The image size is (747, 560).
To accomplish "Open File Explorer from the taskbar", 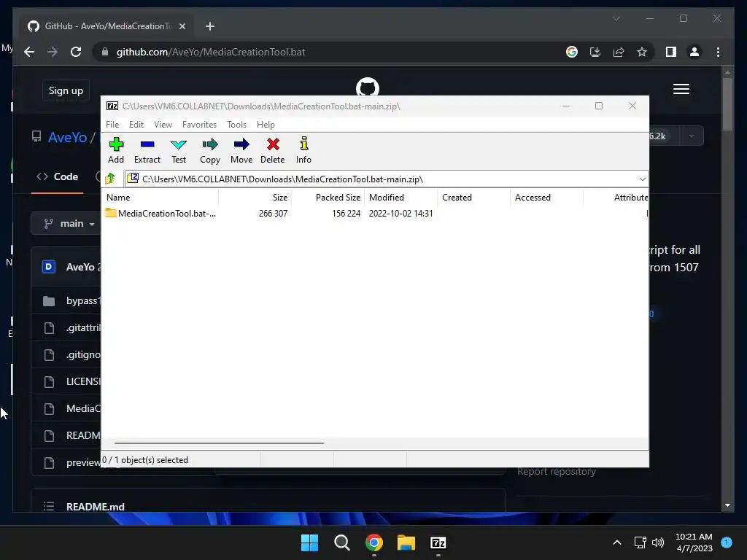I will [x=406, y=542].
